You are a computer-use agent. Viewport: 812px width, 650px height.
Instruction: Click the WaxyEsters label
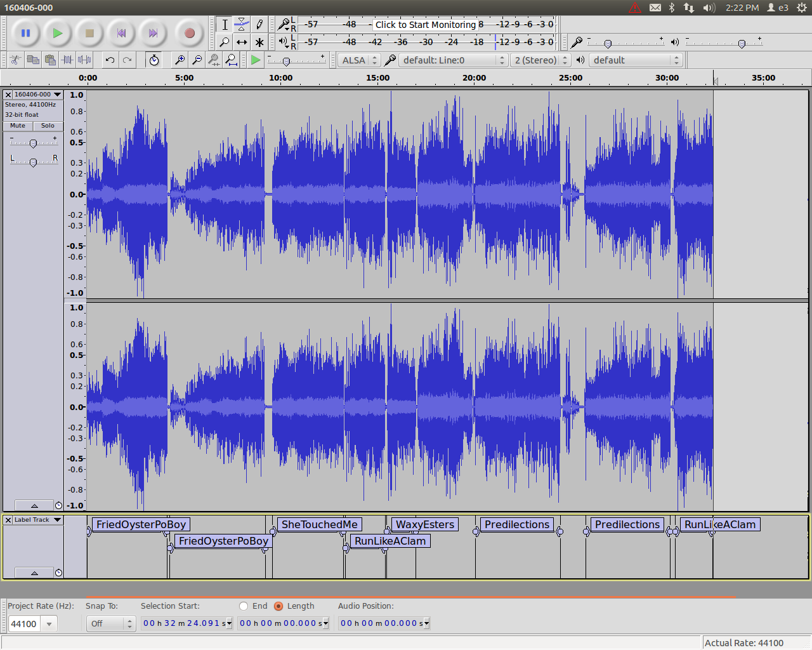(x=425, y=524)
